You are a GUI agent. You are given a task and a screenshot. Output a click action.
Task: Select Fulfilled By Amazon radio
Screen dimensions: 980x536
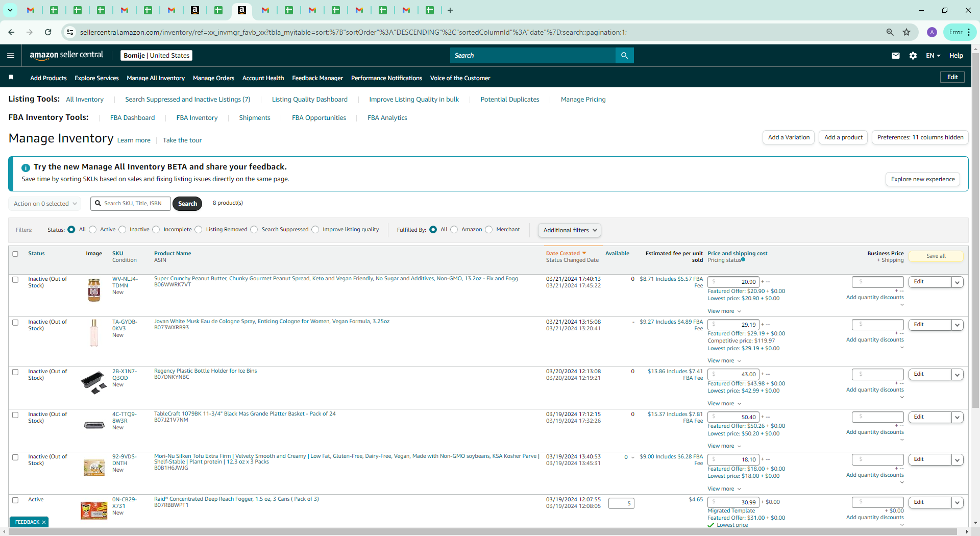point(454,230)
